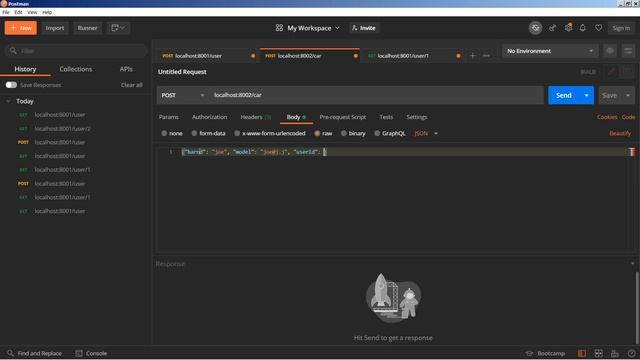Open the JSON format dropdown
This screenshot has height=360, width=640.
(426, 133)
